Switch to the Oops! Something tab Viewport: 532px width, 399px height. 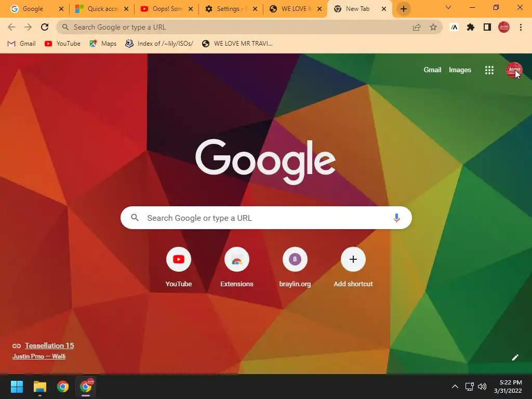(167, 9)
